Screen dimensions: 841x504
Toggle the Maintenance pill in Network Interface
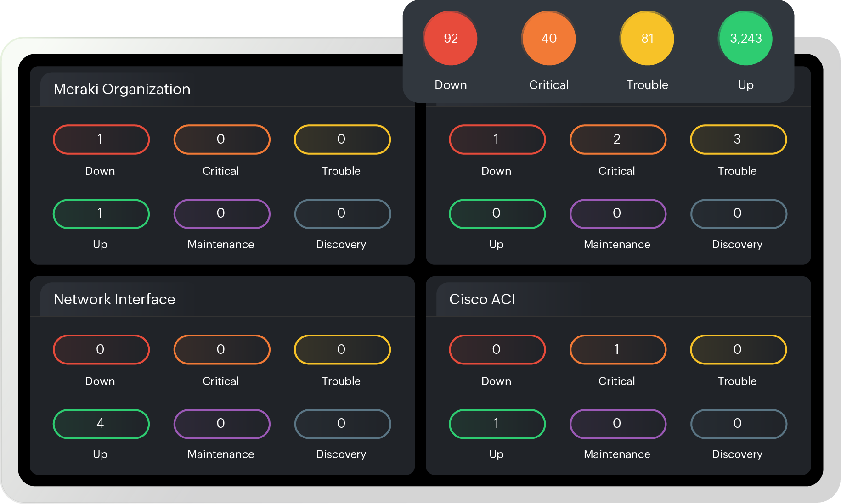pyautogui.click(x=221, y=424)
